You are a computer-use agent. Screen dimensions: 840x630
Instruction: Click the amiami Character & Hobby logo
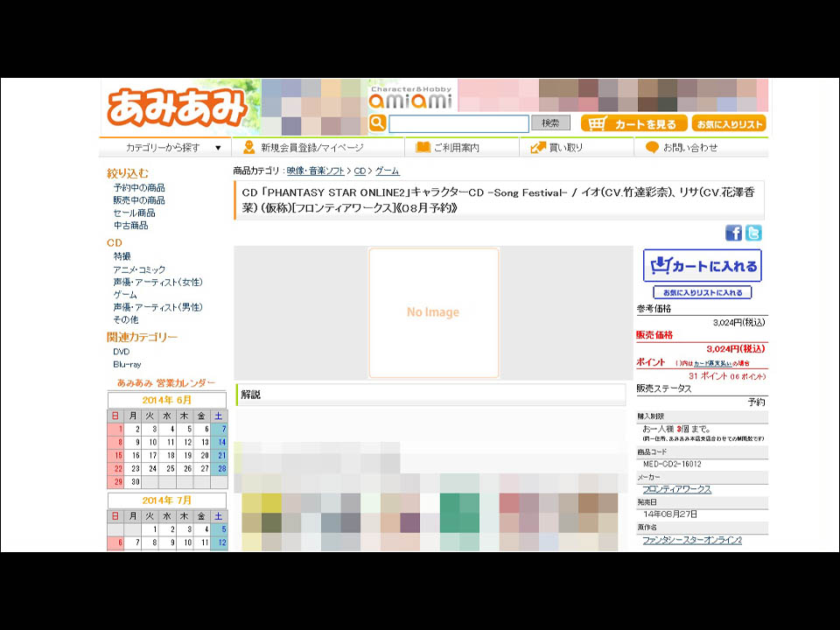pyautogui.click(x=410, y=97)
